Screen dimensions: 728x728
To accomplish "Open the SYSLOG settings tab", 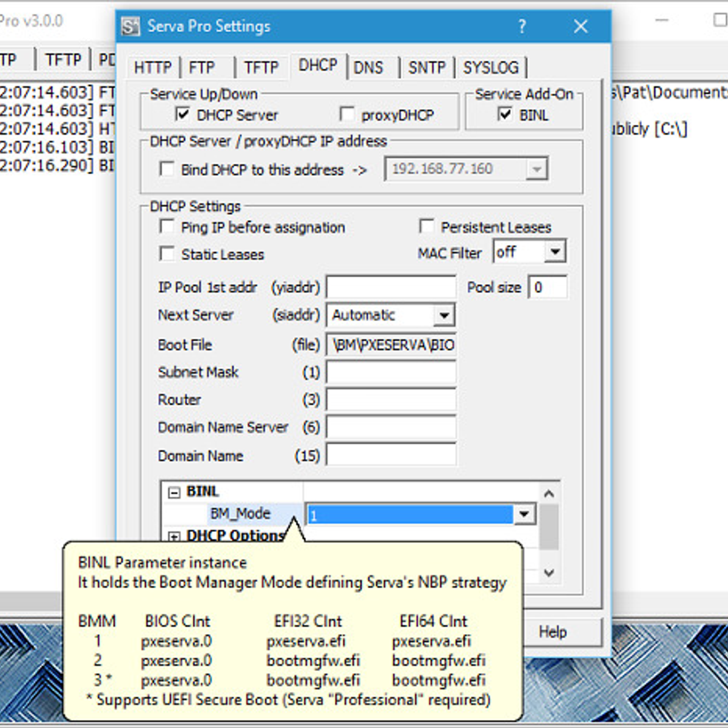I will 491,67.
